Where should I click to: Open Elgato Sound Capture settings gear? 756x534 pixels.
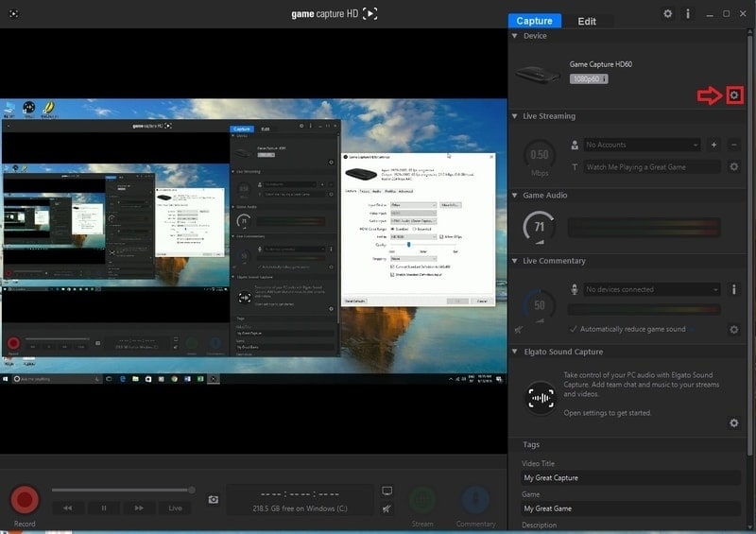(x=734, y=423)
